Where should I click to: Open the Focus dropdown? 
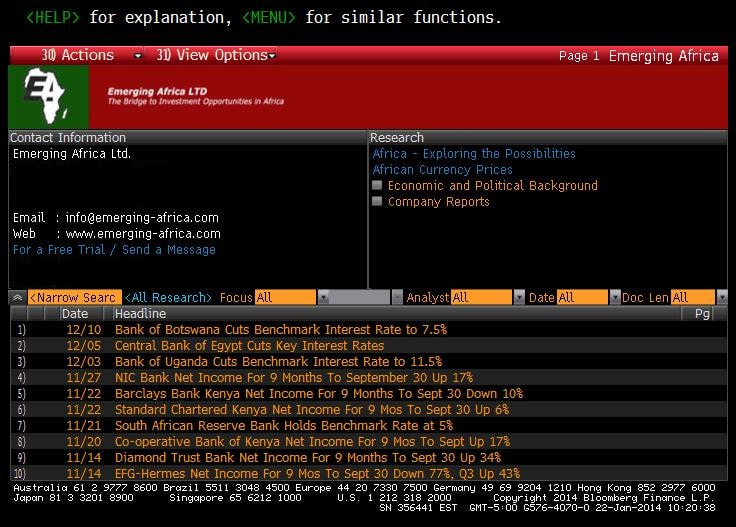pos(323,298)
